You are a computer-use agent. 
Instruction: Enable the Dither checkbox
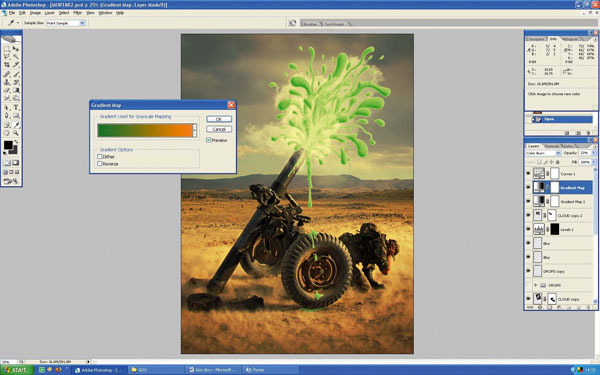coord(100,157)
